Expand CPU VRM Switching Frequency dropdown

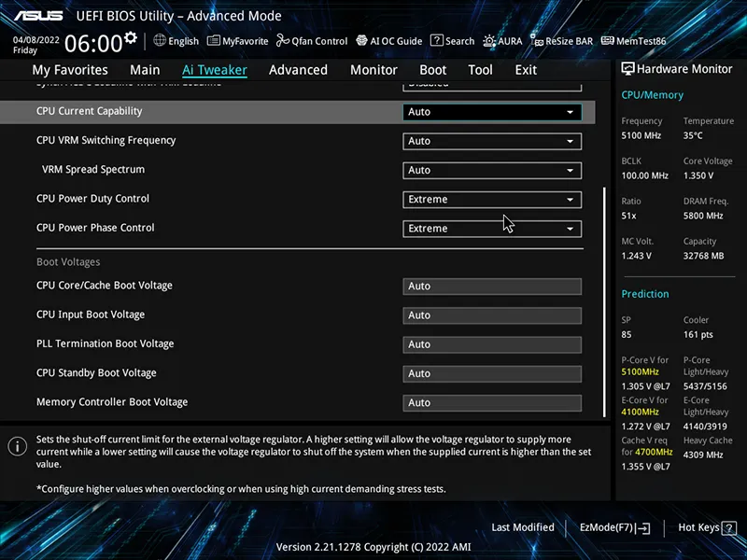492,141
